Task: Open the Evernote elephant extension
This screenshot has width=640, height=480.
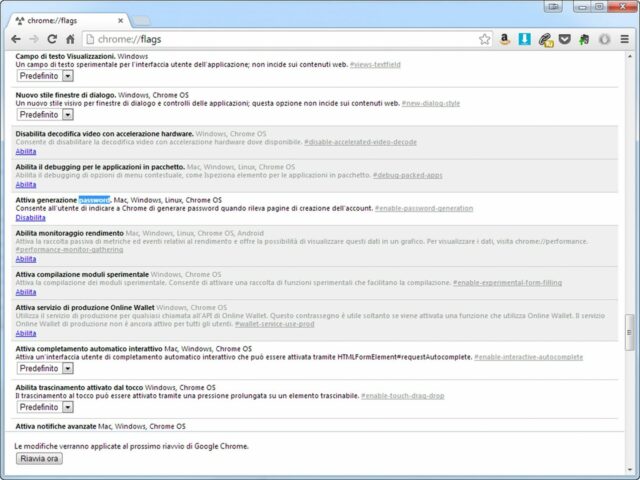Action: pyautogui.click(x=585, y=39)
